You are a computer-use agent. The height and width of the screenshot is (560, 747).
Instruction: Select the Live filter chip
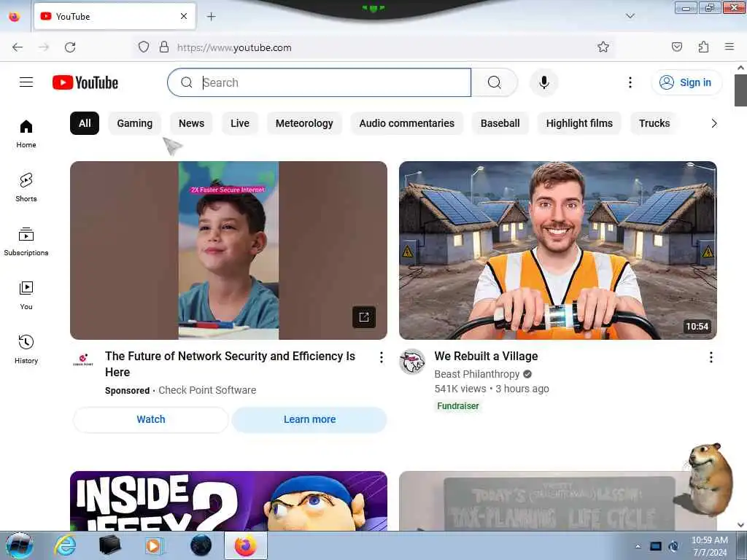[x=239, y=123]
